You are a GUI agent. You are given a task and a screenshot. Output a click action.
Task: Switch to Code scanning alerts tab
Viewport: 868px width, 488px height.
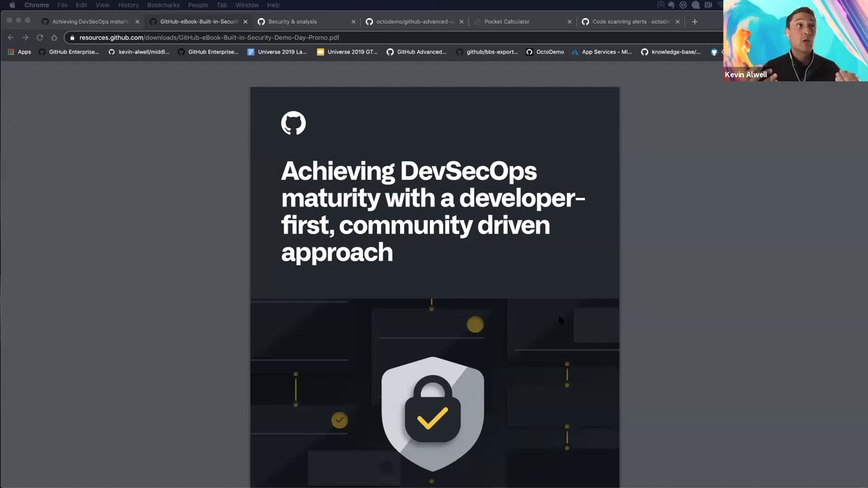630,22
